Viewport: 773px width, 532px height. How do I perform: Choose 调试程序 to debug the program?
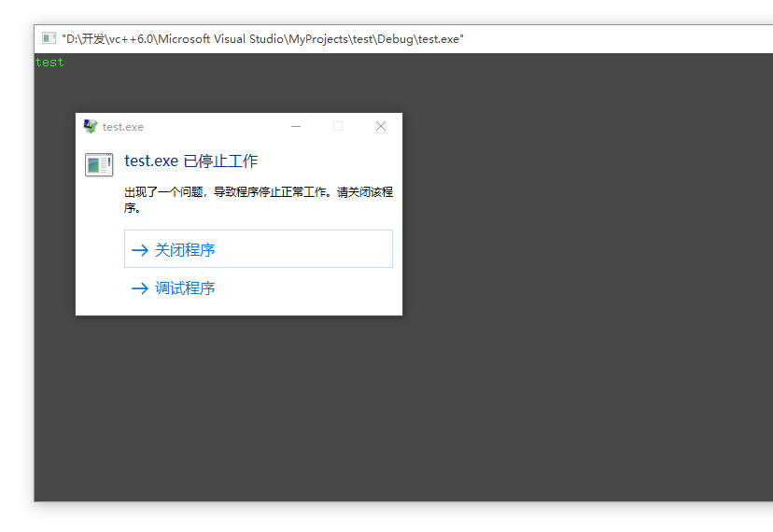point(259,288)
